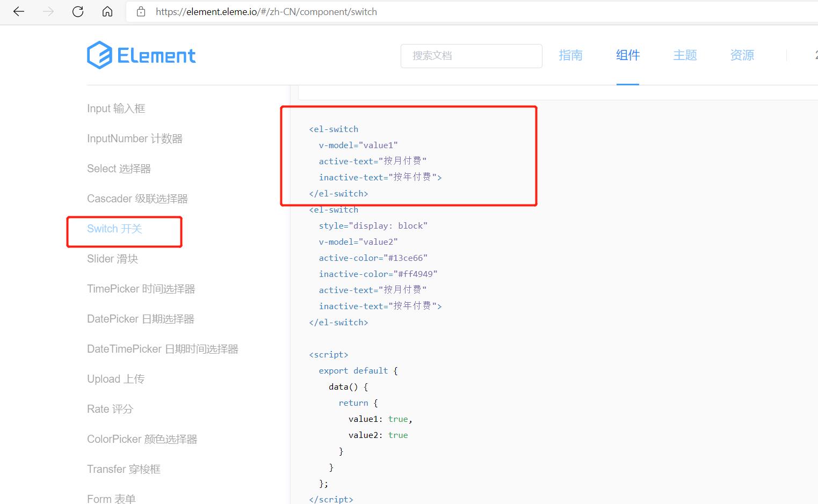Open InputNumber 计数器 in the sidebar
Screen dimensions: 818x504
[135, 138]
